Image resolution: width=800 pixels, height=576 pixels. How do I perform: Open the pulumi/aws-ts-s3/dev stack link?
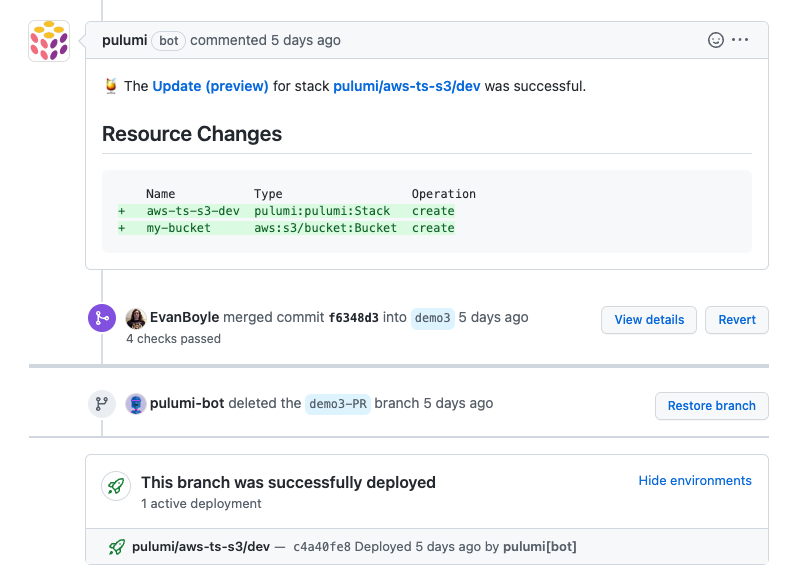(x=407, y=86)
